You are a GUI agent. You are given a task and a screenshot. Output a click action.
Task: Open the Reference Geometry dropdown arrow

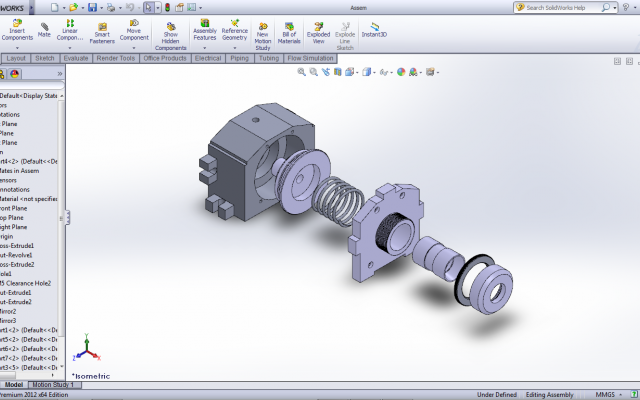pyautogui.click(x=235, y=48)
